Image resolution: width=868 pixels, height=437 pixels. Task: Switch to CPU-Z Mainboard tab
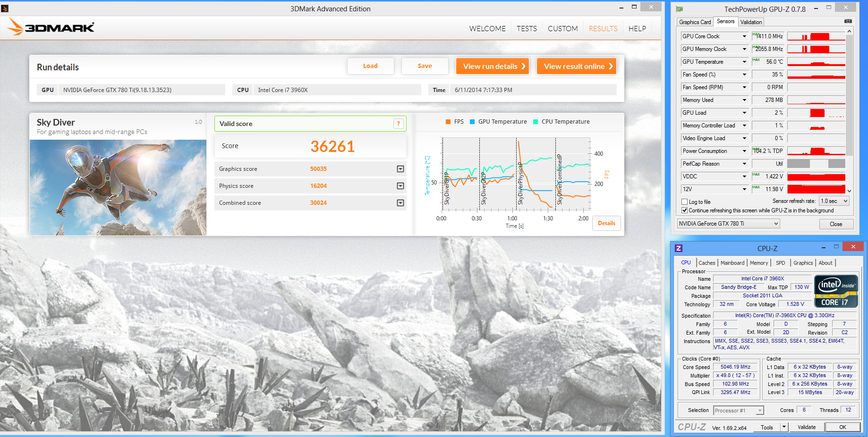[x=732, y=263]
